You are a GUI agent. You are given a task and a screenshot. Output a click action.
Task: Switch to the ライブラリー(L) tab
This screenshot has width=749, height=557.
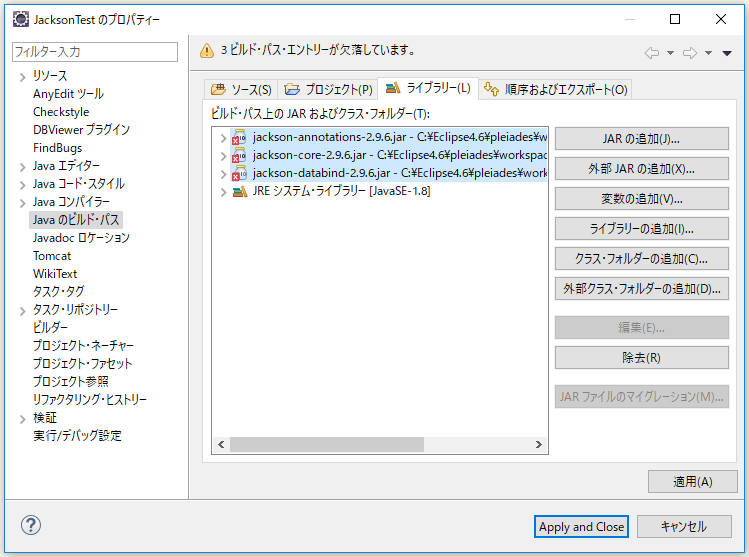pos(428,88)
